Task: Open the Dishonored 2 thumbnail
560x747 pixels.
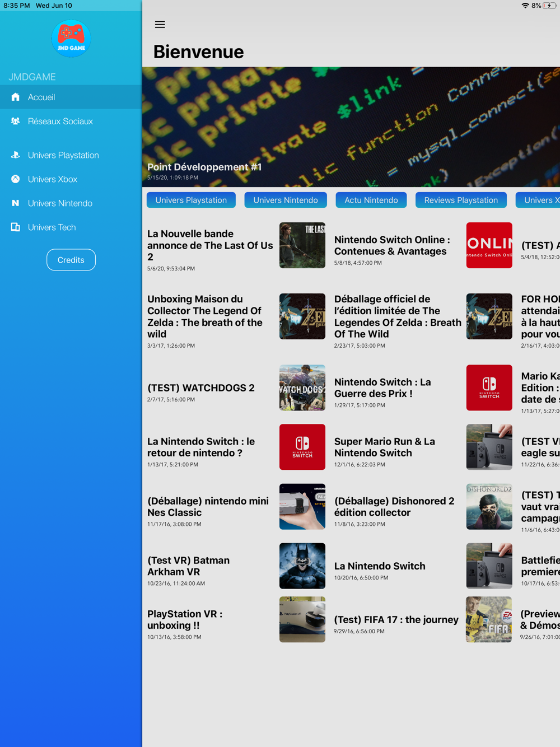Action: point(489,507)
